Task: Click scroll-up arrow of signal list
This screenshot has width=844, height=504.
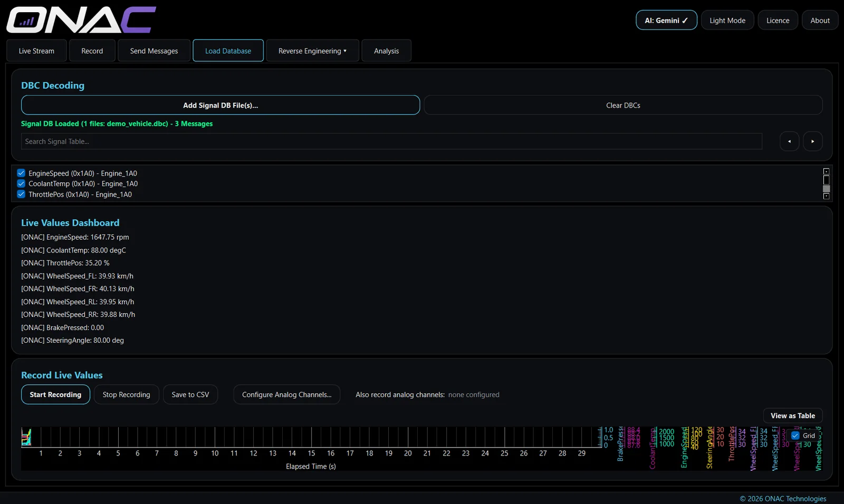Action: tap(826, 171)
